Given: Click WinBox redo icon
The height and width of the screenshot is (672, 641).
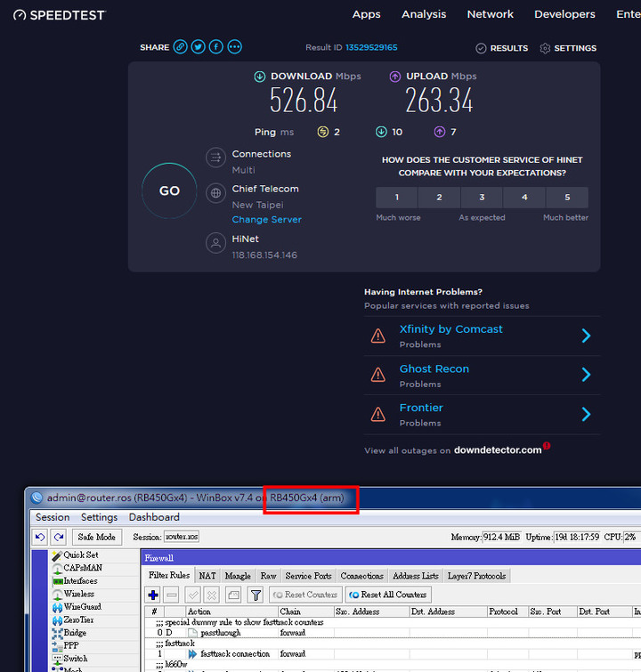Looking at the screenshot, I should click(59, 537).
